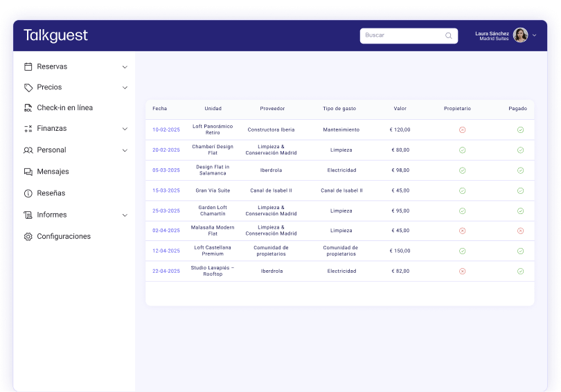Open Precios in the sidebar

point(49,87)
